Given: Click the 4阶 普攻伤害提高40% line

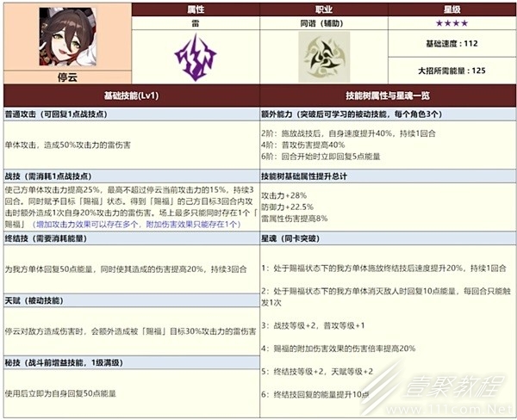Looking at the screenshot, I should pyautogui.click(x=303, y=145).
